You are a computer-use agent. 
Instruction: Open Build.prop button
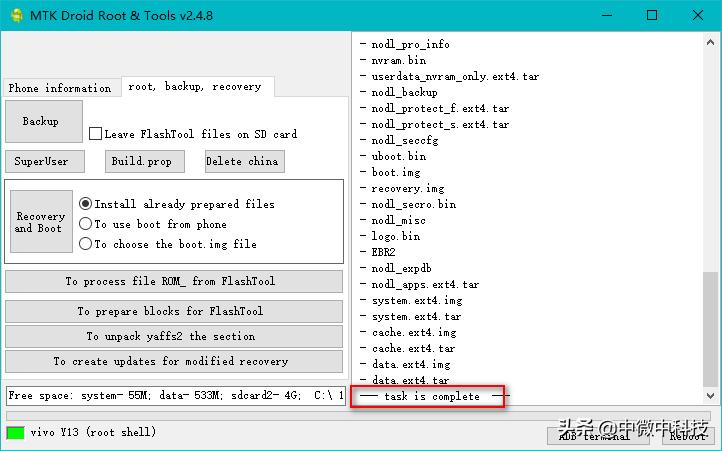coord(145,161)
